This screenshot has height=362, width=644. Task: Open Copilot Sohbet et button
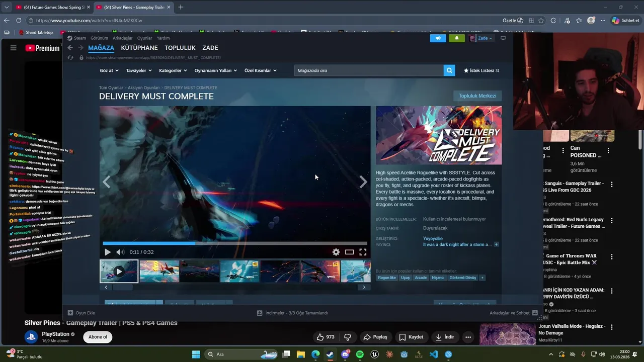click(626, 21)
